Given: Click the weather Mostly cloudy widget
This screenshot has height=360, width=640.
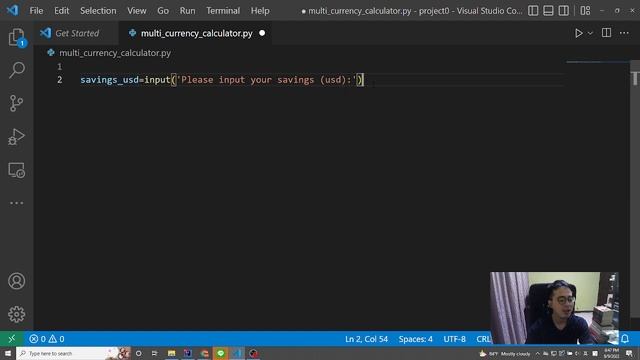Looking at the screenshot, I should click(x=505, y=353).
